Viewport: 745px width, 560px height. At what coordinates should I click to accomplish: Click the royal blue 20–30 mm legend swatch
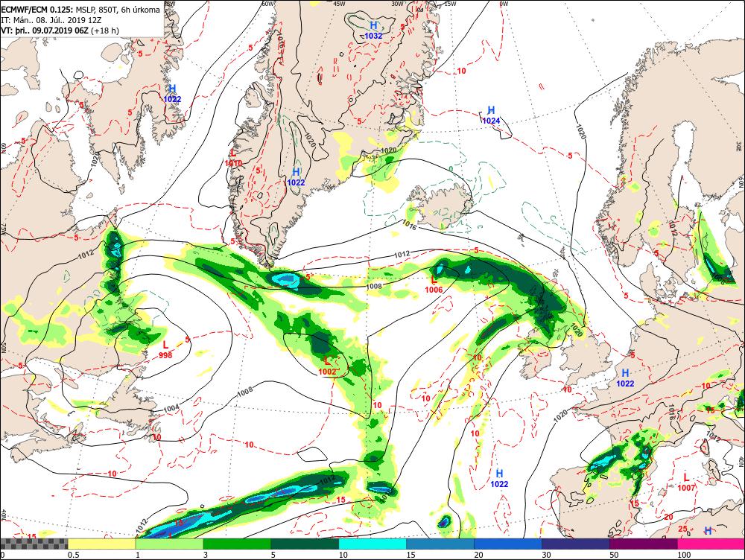point(508,544)
